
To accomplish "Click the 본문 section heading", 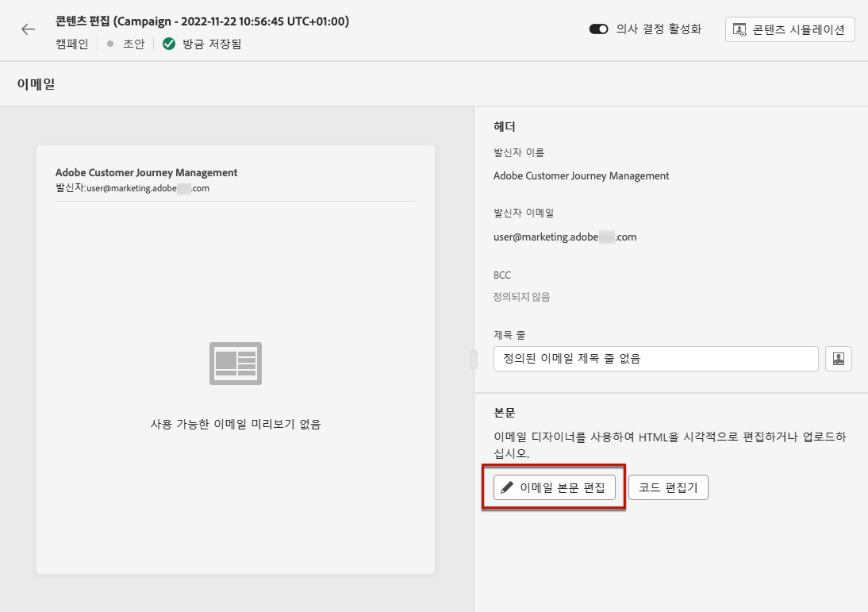I will (x=505, y=413).
